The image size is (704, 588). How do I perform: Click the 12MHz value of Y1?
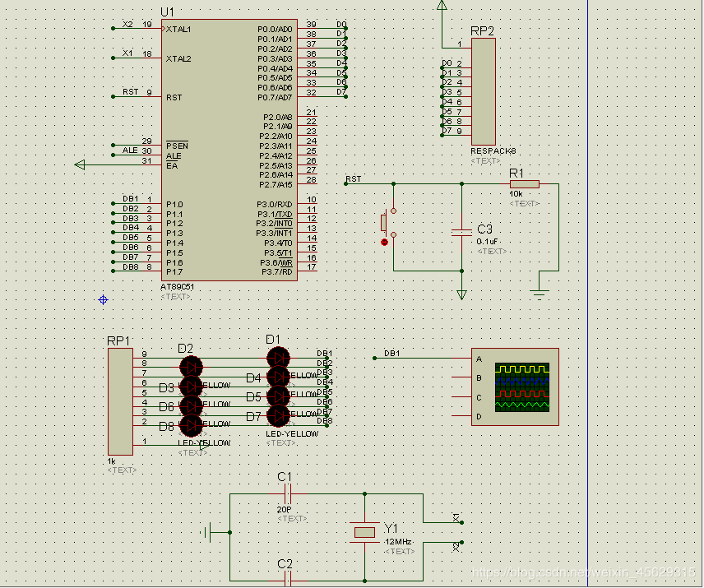tap(399, 542)
